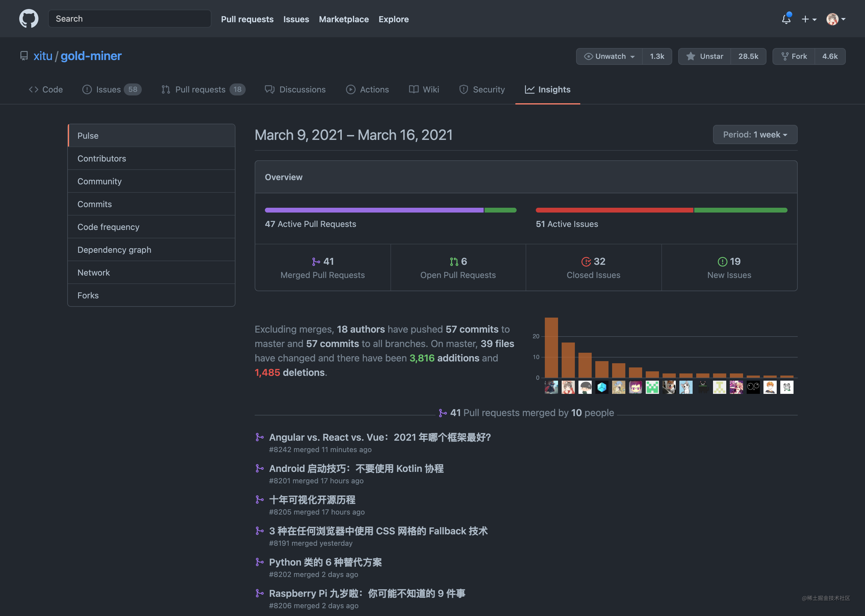Image resolution: width=865 pixels, height=616 pixels.
Task: Click the merged icon next to PR #8205
Action: click(x=259, y=500)
